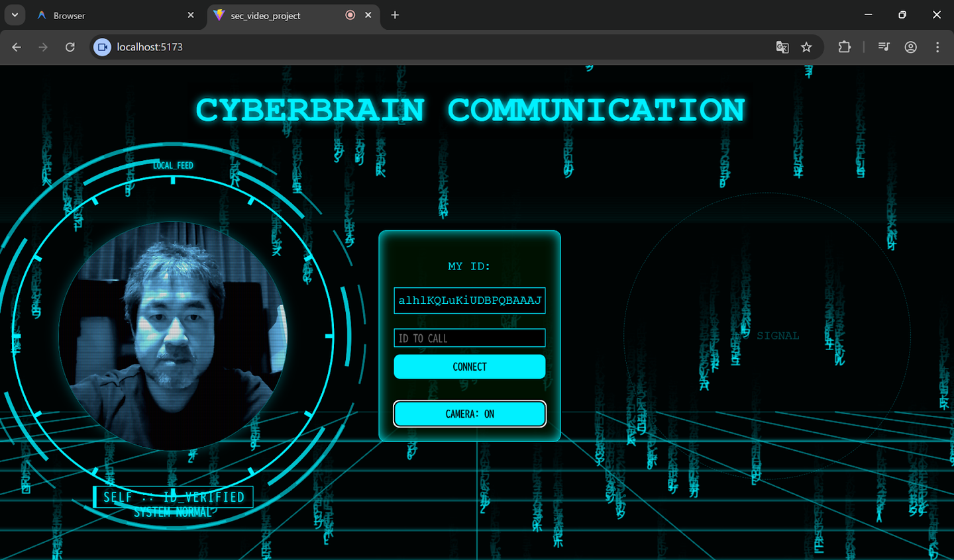954x560 pixels.
Task: Reload the localhost page
Action: click(x=70, y=47)
